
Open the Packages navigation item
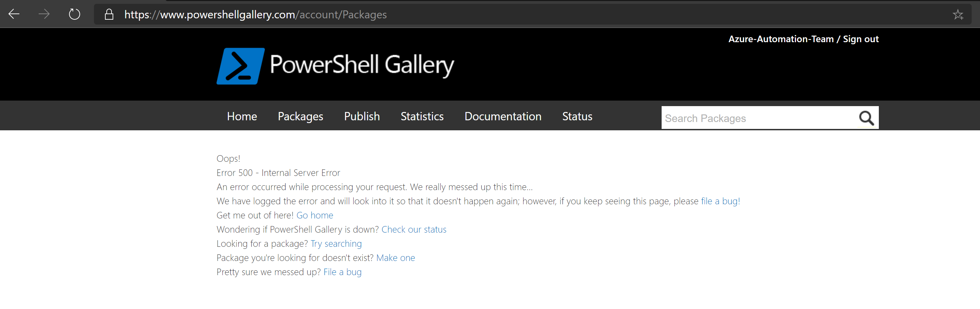300,116
